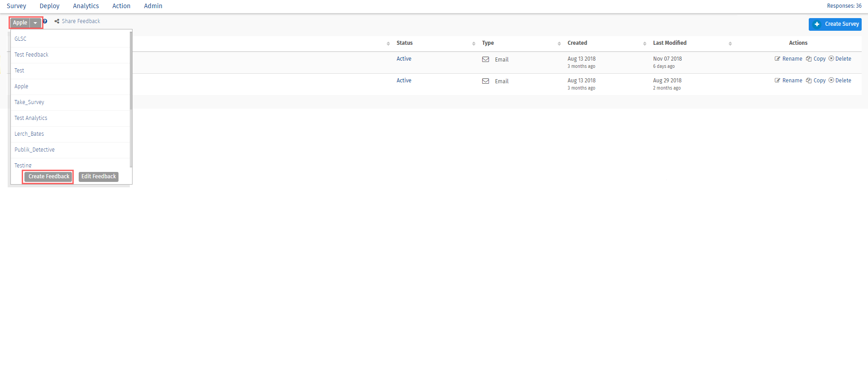The height and width of the screenshot is (381, 868).
Task: Choose Test Analytics in the feedback list
Action: click(70, 118)
